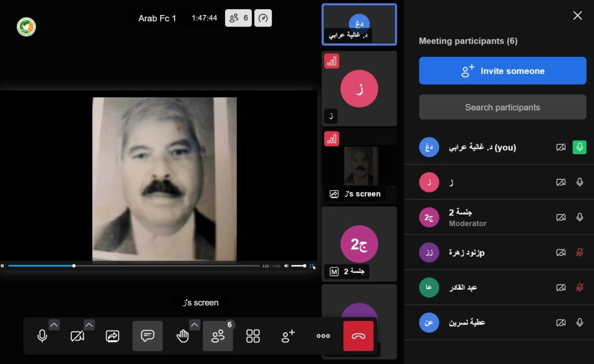Expand reactions arrow beside raise hand

[x=195, y=325]
